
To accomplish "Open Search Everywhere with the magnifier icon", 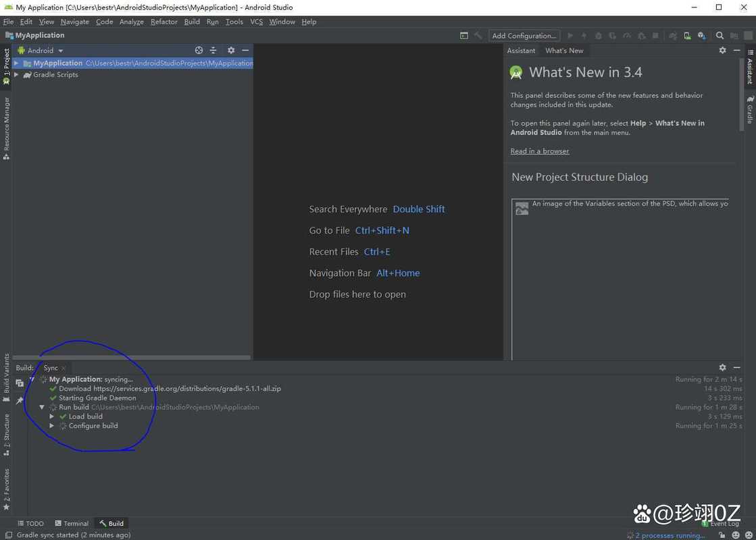I will pos(720,35).
